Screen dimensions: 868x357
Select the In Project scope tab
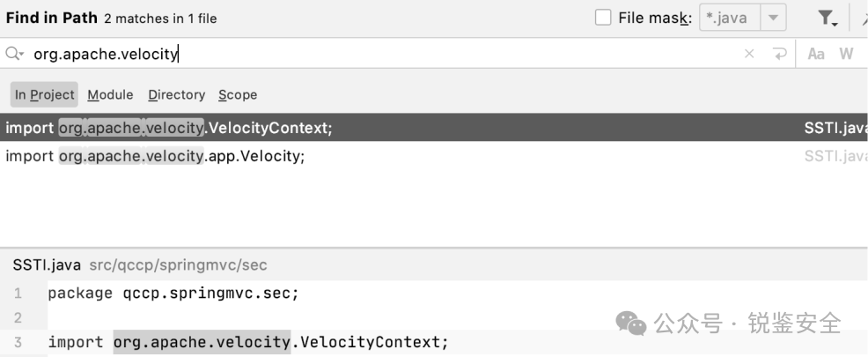(44, 95)
